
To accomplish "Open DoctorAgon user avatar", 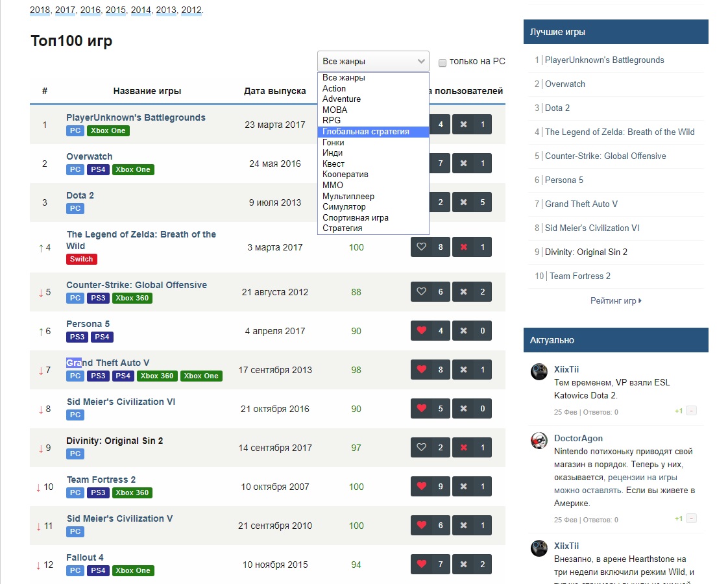I will pos(539,441).
